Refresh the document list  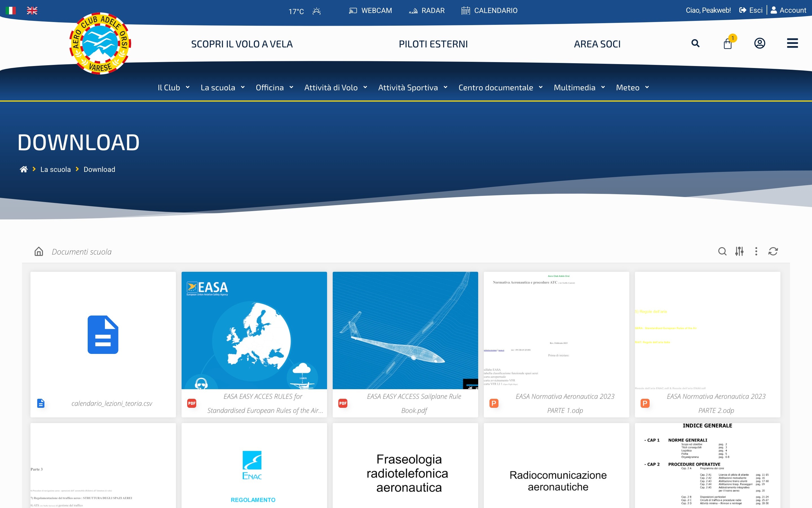pos(773,251)
